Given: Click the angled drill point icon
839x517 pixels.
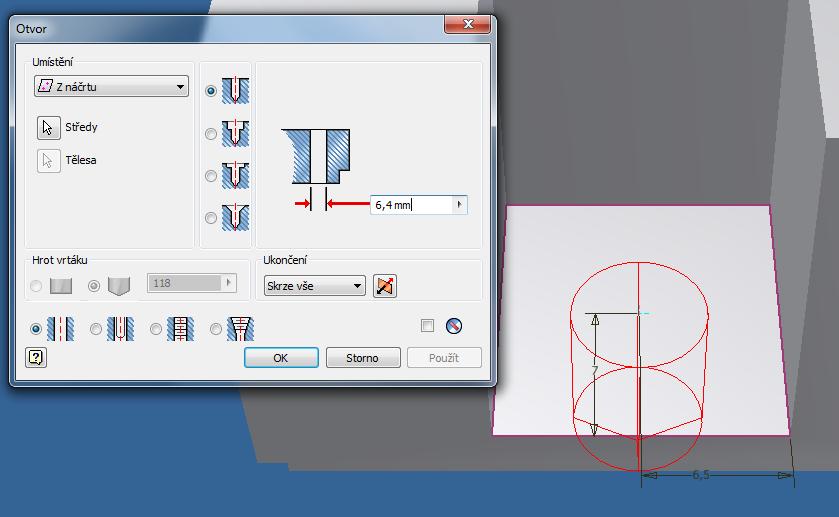Looking at the screenshot, I should point(119,286).
